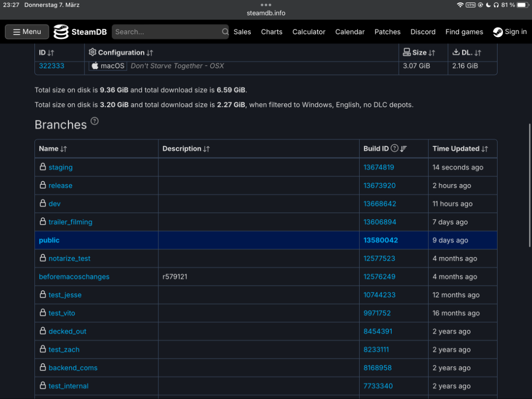532x399 pixels.
Task: Click the lock icon beside staging branch
Action: [x=43, y=167]
